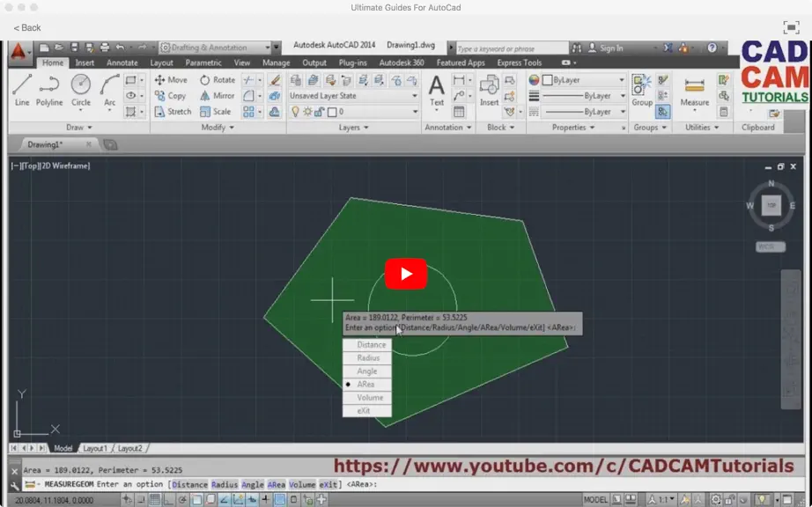Image resolution: width=812 pixels, height=507 pixels.
Task: Expand the Modify panel
Action: tap(218, 128)
